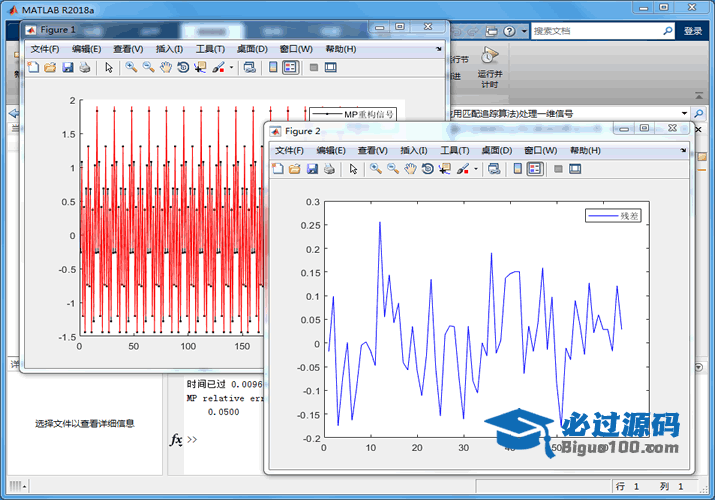Select Rotate 3D tool in Figure 1

tap(183, 67)
